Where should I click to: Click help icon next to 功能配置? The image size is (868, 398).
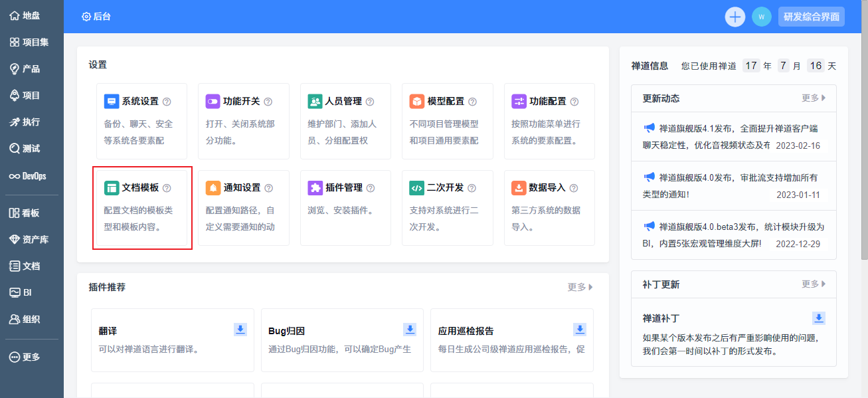click(x=574, y=102)
